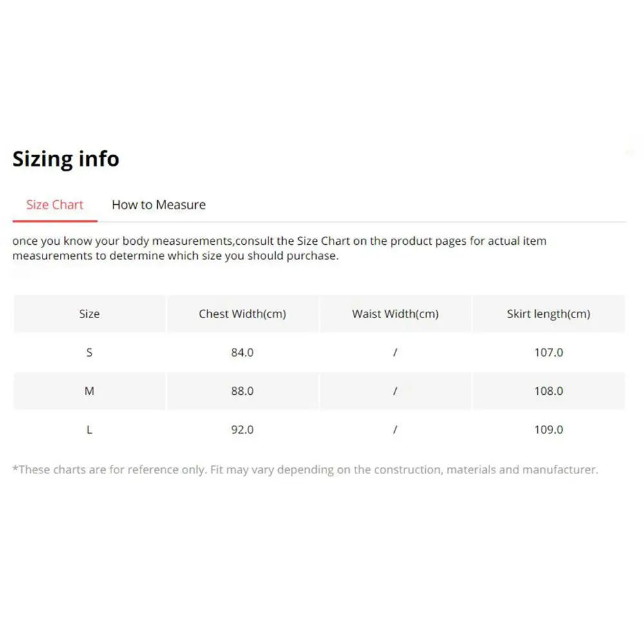
Task: Click the 109.0 skirt length value
Action: click(548, 430)
